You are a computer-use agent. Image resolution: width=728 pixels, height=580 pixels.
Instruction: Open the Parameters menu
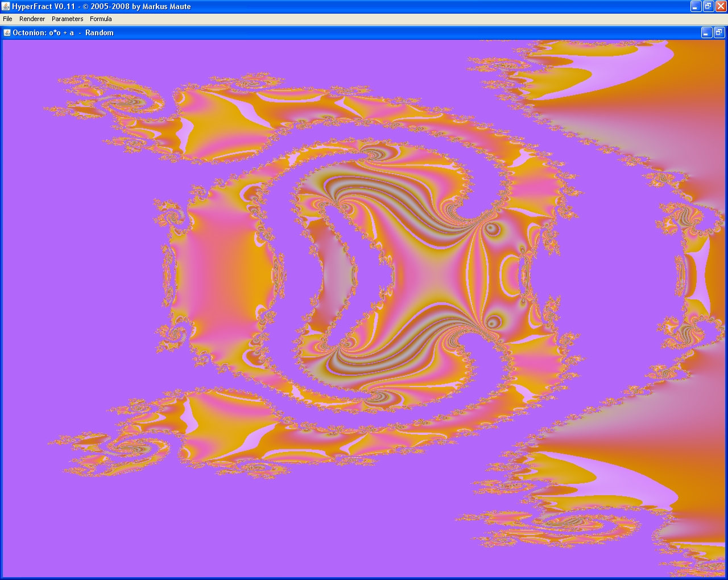tap(67, 19)
